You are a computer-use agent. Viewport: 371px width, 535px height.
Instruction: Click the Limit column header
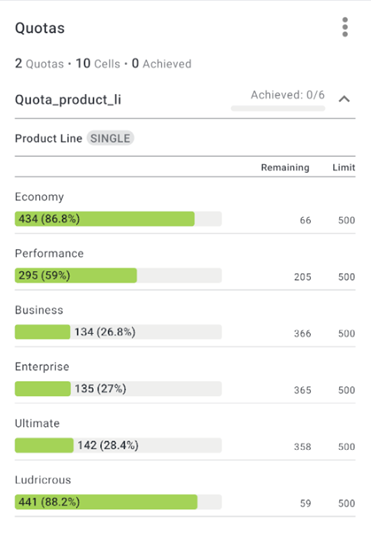pyautogui.click(x=344, y=168)
